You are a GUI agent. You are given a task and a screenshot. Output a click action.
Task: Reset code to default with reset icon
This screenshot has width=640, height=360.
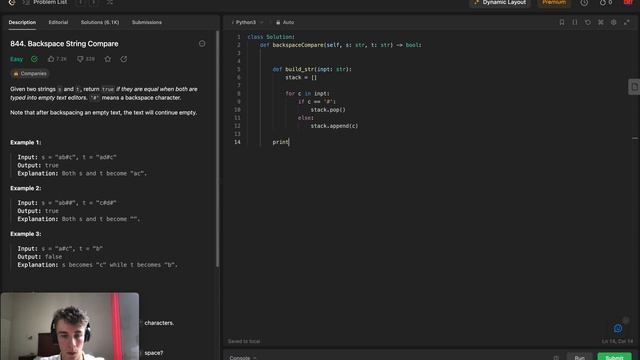point(588,22)
